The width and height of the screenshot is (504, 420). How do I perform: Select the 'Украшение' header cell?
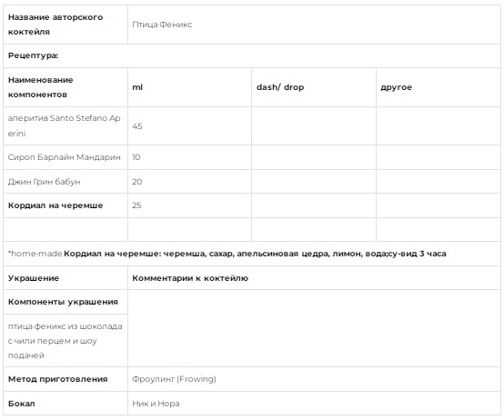pos(66,278)
